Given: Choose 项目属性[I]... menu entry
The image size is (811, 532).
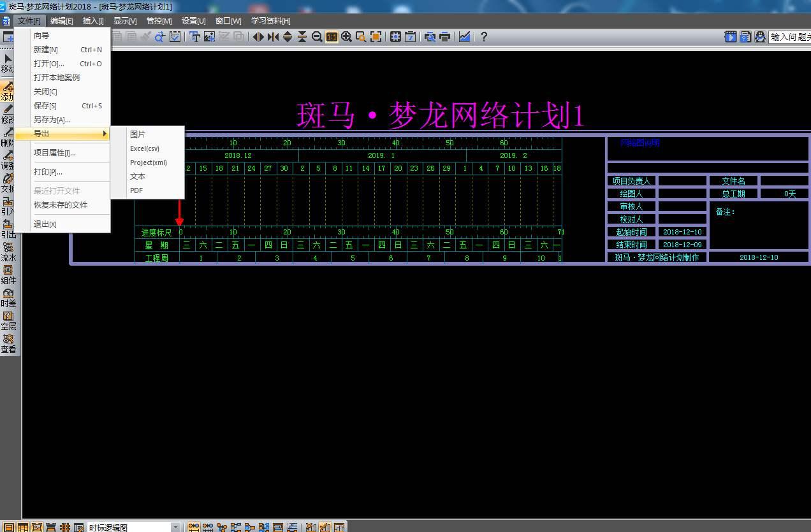Looking at the screenshot, I should pyautogui.click(x=63, y=153).
